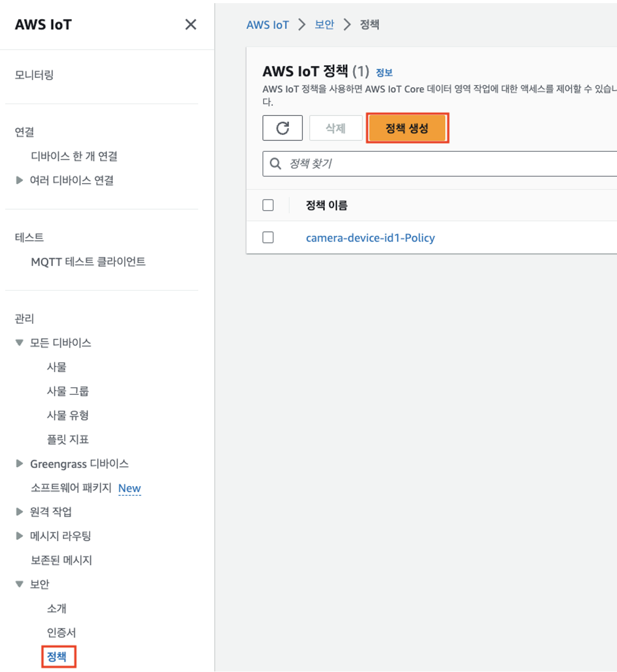The height and width of the screenshot is (672, 617).
Task: Go to AWS IoT breadcrumb link
Action: tap(268, 25)
